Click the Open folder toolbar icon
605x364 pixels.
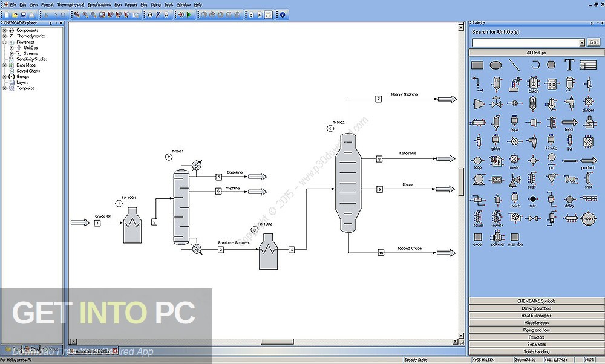click(x=15, y=15)
